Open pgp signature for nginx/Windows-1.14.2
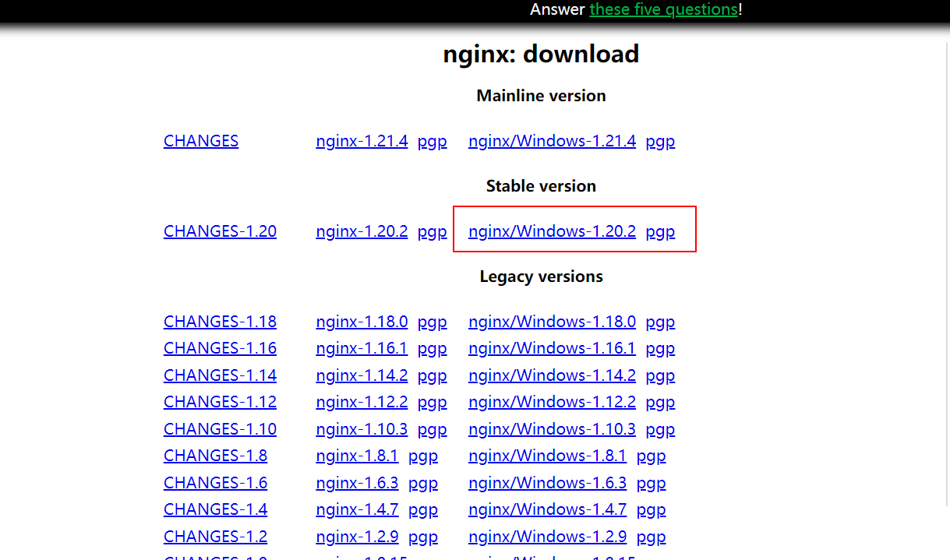 click(660, 376)
